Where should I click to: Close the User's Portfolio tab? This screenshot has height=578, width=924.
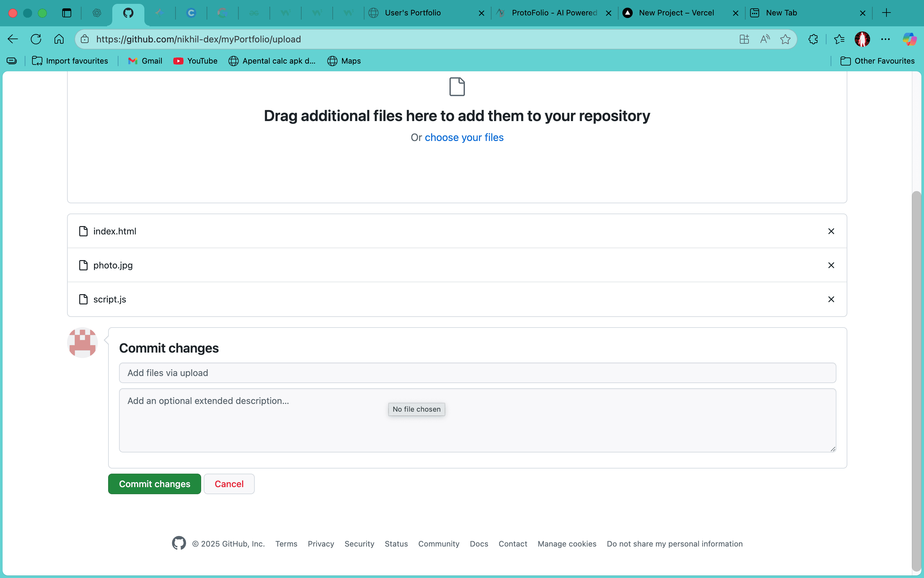pyautogui.click(x=482, y=13)
